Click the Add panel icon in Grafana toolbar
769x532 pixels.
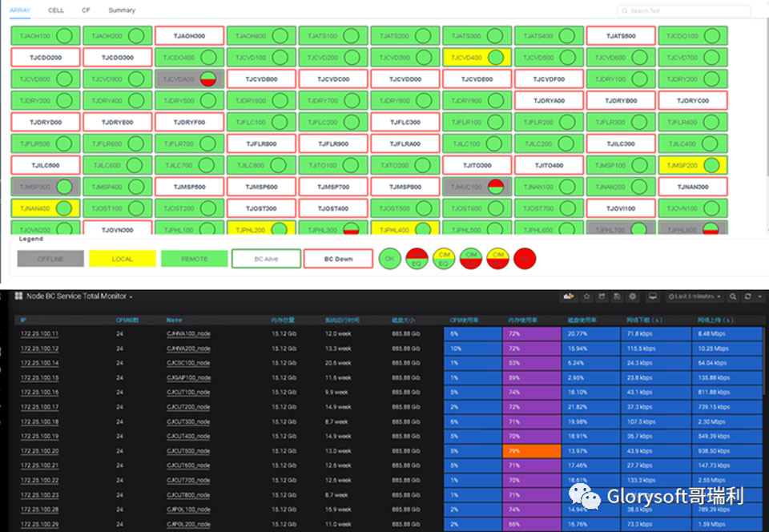[x=570, y=296]
